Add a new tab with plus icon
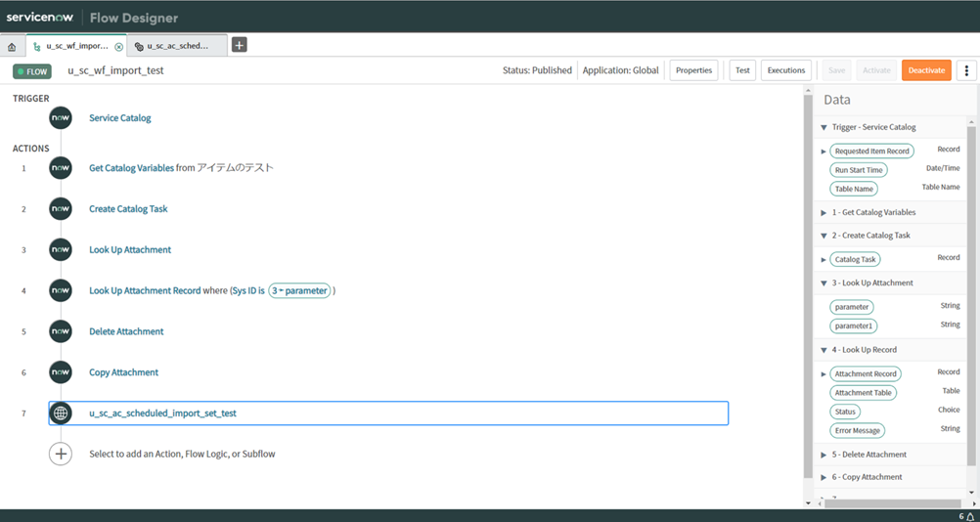 pyautogui.click(x=240, y=45)
